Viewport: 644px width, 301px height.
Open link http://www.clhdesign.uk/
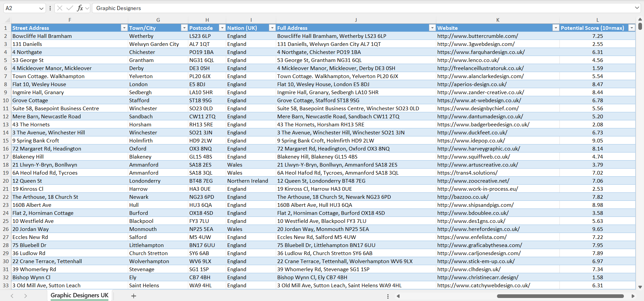pos(469,269)
